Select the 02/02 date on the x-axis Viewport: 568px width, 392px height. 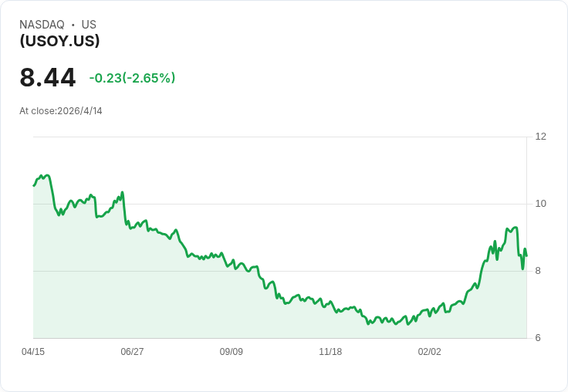click(430, 352)
